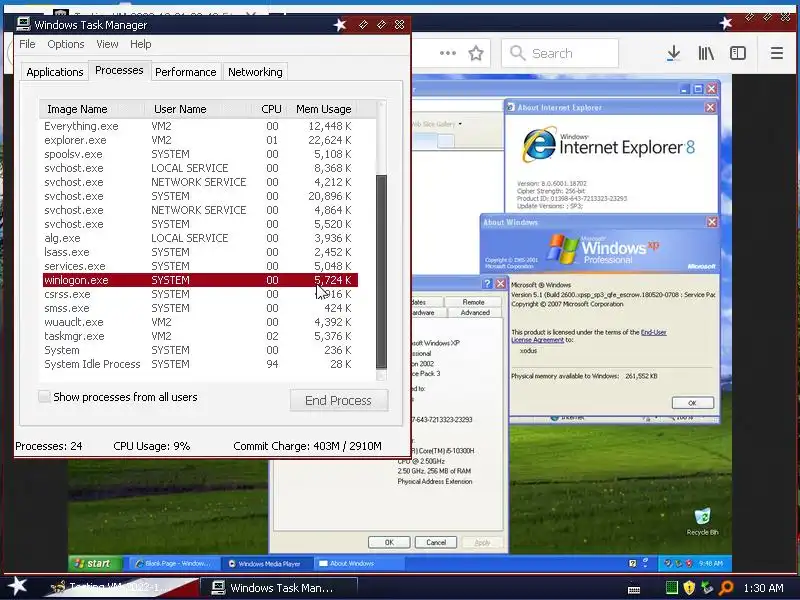Click the host clock showing 1:30 AM
The width and height of the screenshot is (800, 600).
[763, 588]
